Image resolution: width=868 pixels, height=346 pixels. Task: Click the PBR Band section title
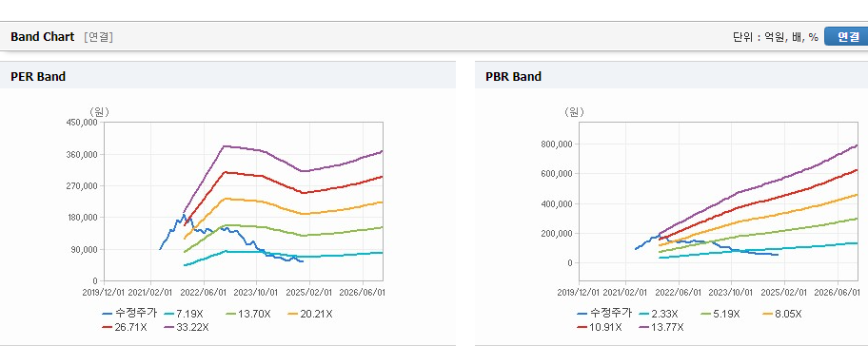[513, 77]
